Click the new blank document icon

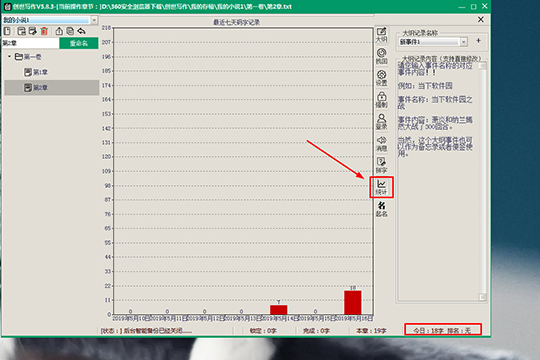pos(7,31)
